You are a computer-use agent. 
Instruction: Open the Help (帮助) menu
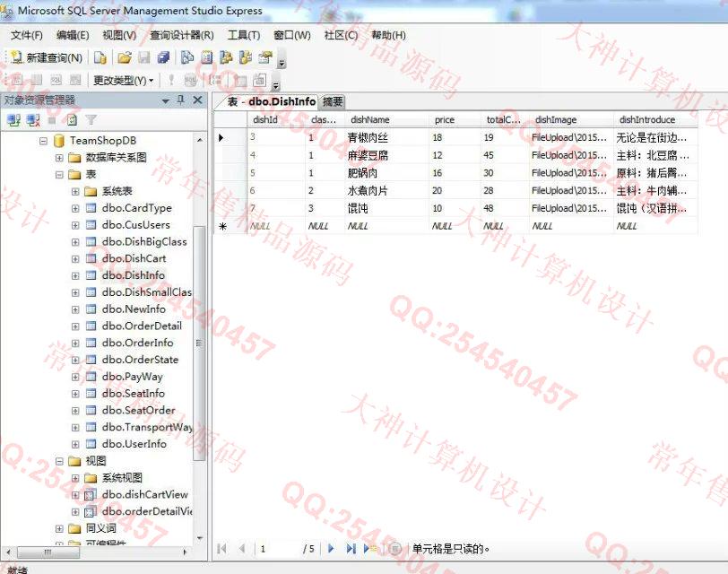coord(388,35)
